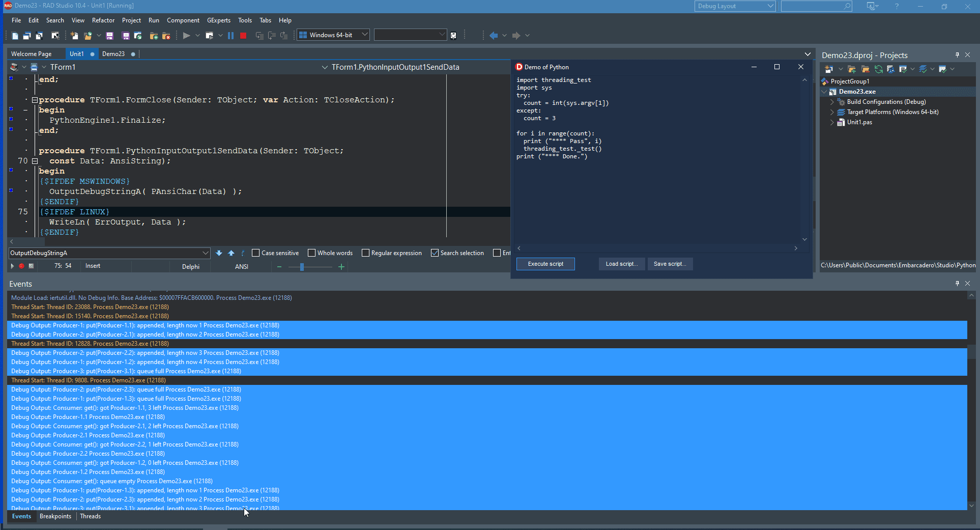The width and height of the screenshot is (980, 530).
Task: Click the green zoom-in plus button
Action: 341,267
